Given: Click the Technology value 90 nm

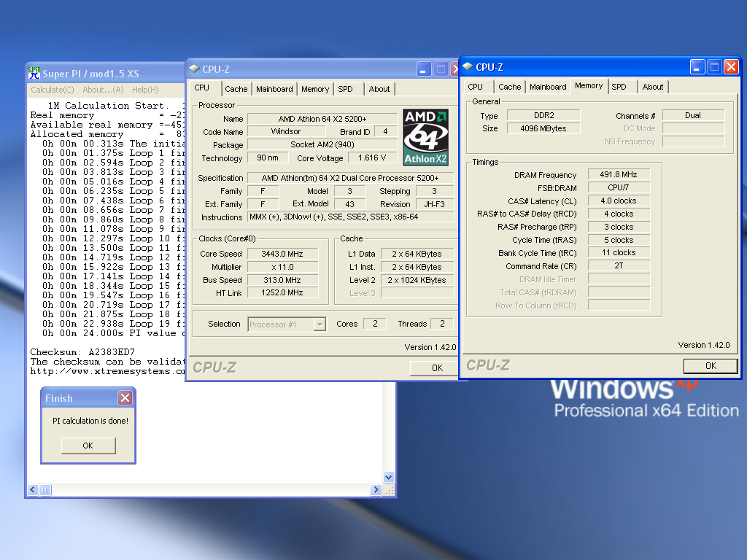Looking at the screenshot, I should click(x=268, y=157).
